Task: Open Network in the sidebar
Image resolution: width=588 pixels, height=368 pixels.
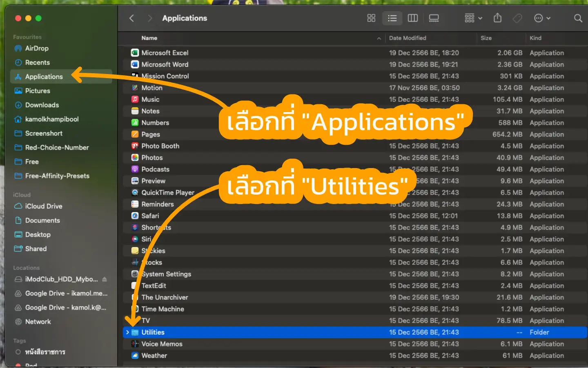Action: [x=61, y=322]
